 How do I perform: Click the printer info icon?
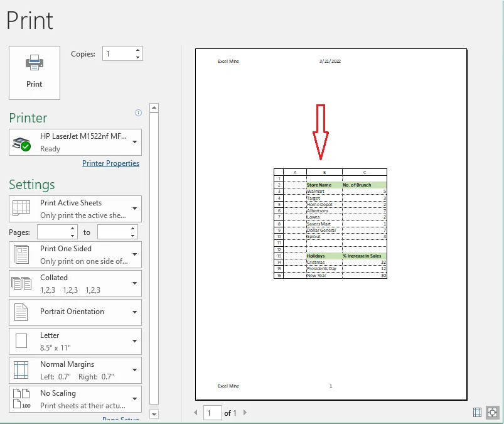[x=138, y=112]
